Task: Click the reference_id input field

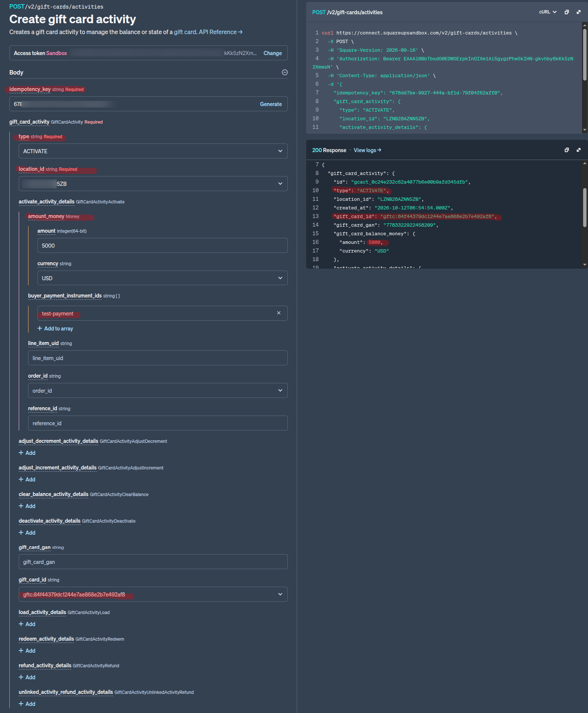Action: tap(158, 423)
